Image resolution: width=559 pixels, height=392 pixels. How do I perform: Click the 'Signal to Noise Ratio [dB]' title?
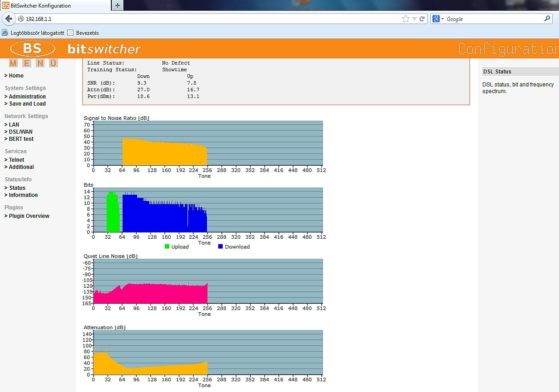[x=116, y=118]
